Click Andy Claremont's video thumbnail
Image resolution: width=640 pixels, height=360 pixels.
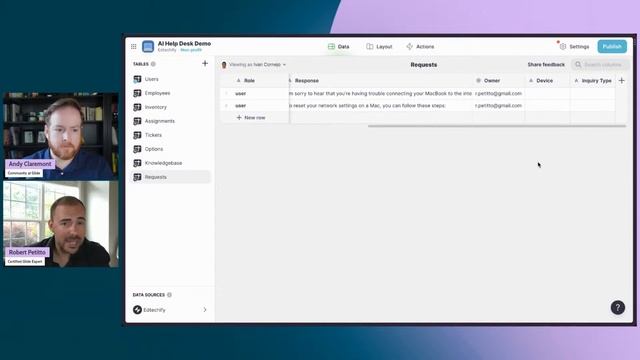[61, 136]
